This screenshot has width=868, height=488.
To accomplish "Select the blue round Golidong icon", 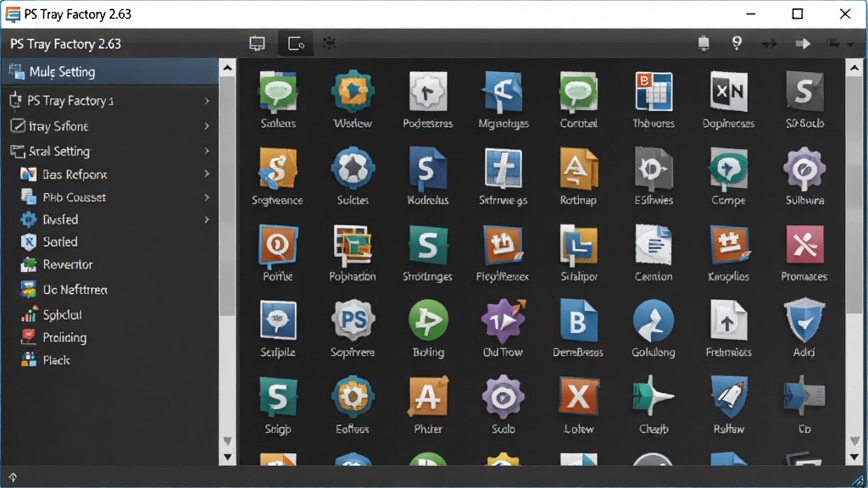I will [654, 320].
